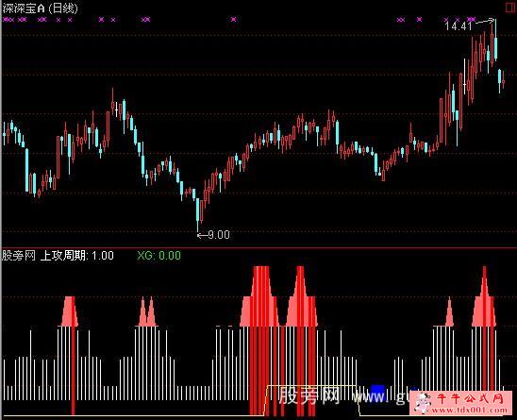Click the arrow pointing to the 14.41 high
The image size is (517, 420).
point(485,22)
